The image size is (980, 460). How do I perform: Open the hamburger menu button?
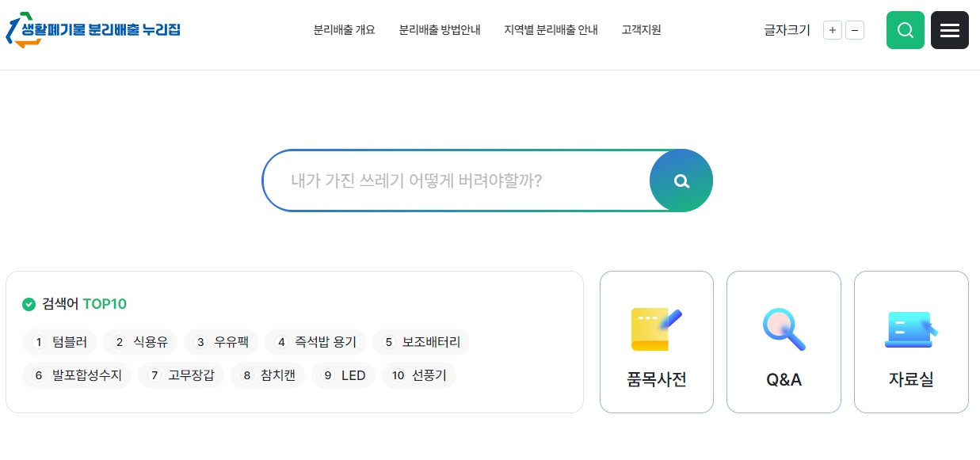tap(949, 30)
